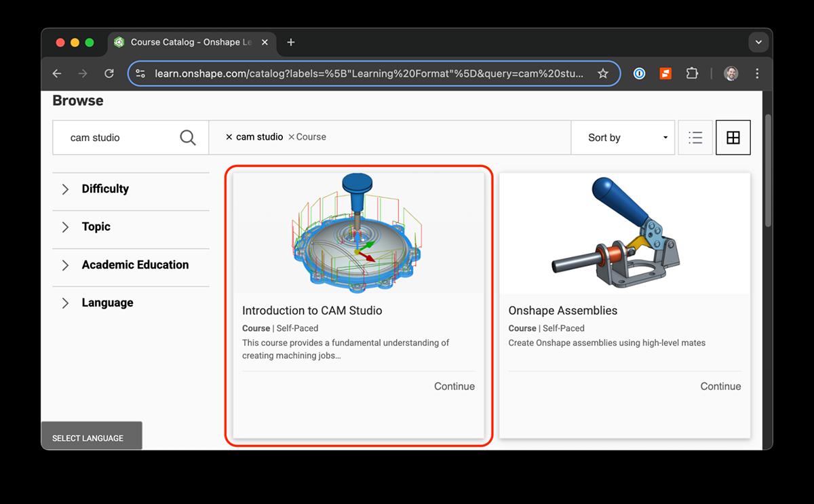Open the Sort by dropdown
Image resolution: width=814 pixels, height=504 pixels.
pyautogui.click(x=623, y=138)
